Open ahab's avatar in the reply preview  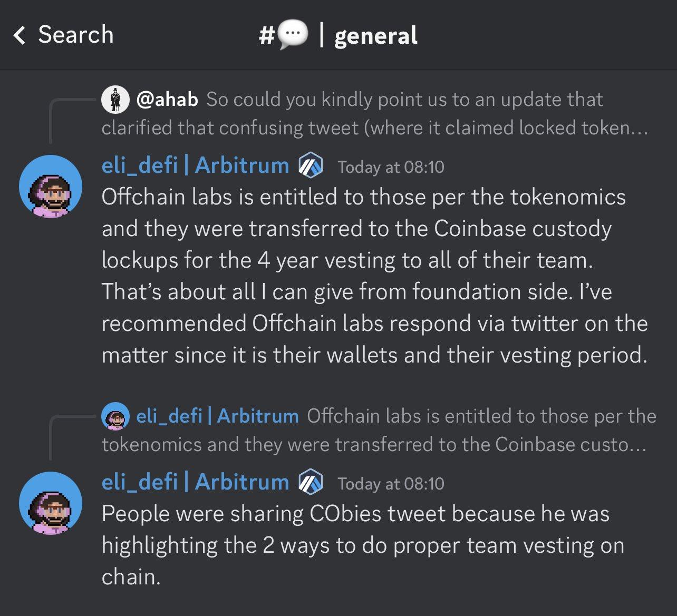(116, 100)
